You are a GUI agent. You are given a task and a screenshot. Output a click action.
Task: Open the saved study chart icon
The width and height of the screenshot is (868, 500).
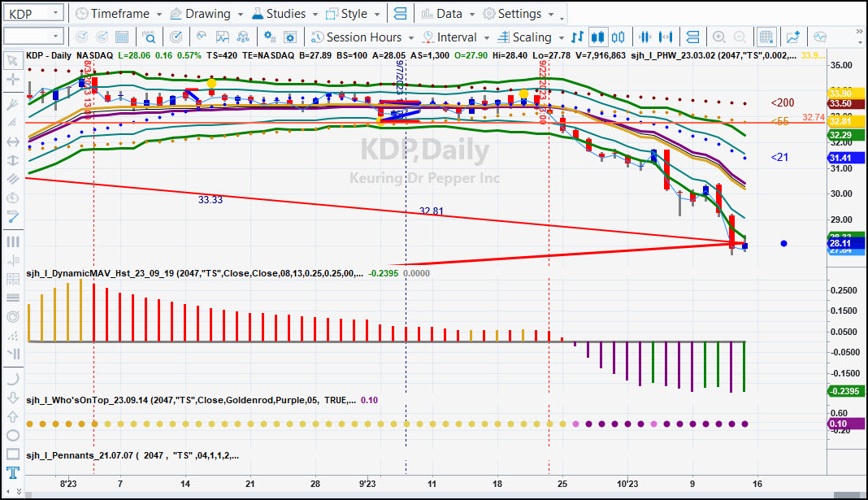click(223, 37)
